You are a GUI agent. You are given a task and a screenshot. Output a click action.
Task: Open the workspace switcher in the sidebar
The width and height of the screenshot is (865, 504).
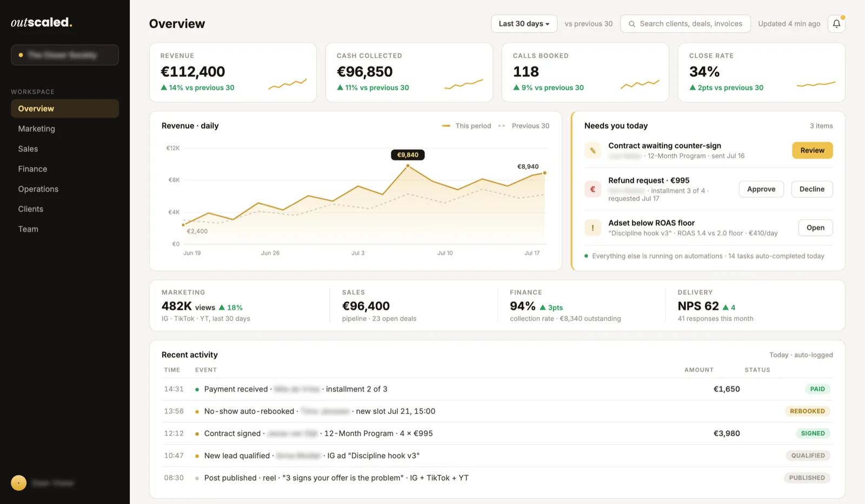65,55
